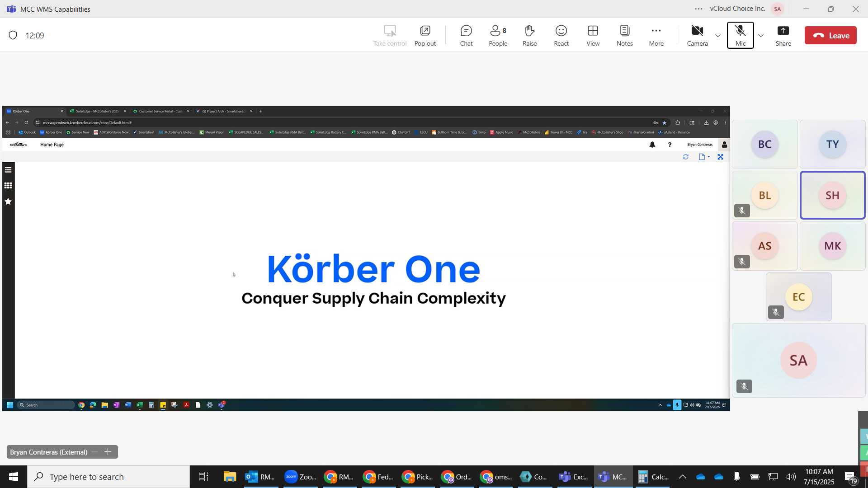
Task: Pop out the shared content
Action: 425,36
